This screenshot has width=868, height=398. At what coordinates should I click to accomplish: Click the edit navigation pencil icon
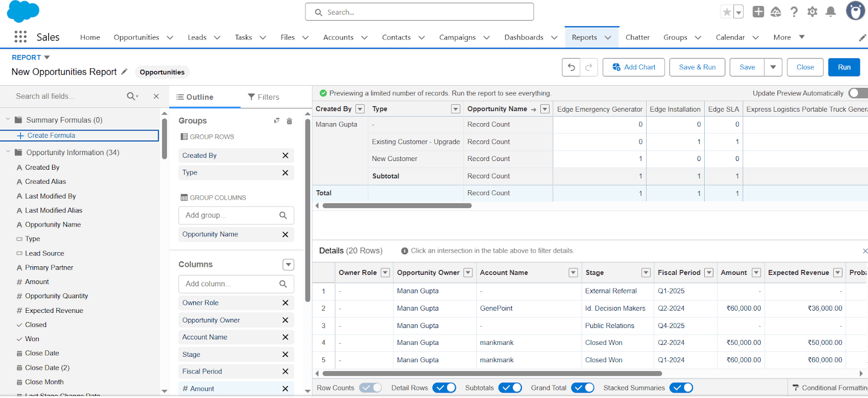[863, 37]
